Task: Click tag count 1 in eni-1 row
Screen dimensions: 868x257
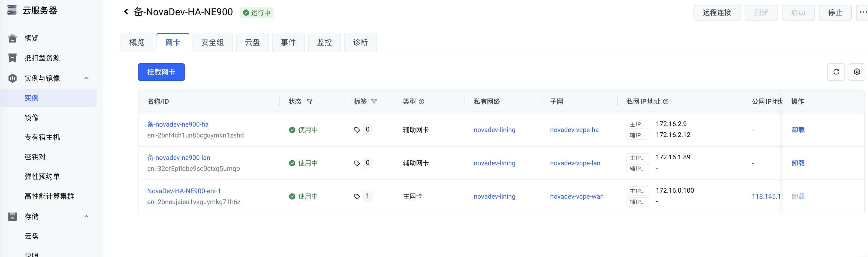Action: click(x=368, y=196)
